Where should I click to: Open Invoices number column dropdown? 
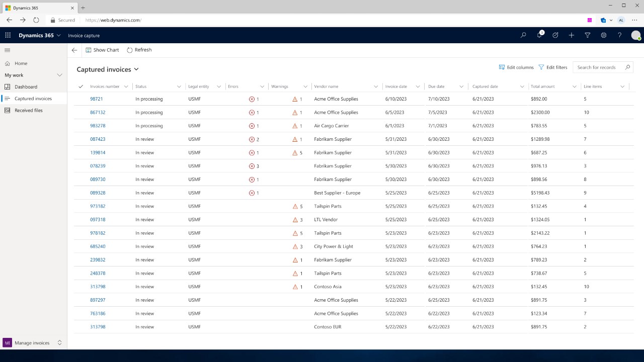[126, 86]
